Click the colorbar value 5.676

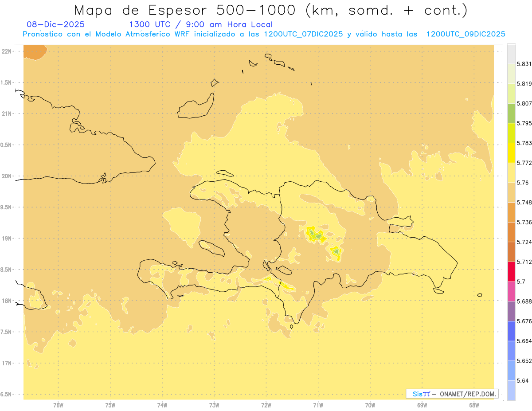[x=524, y=321]
